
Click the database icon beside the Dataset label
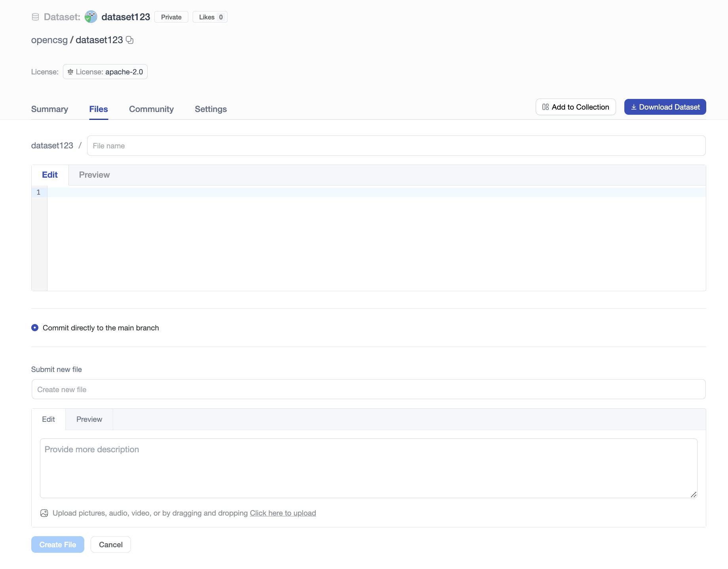tap(35, 17)
